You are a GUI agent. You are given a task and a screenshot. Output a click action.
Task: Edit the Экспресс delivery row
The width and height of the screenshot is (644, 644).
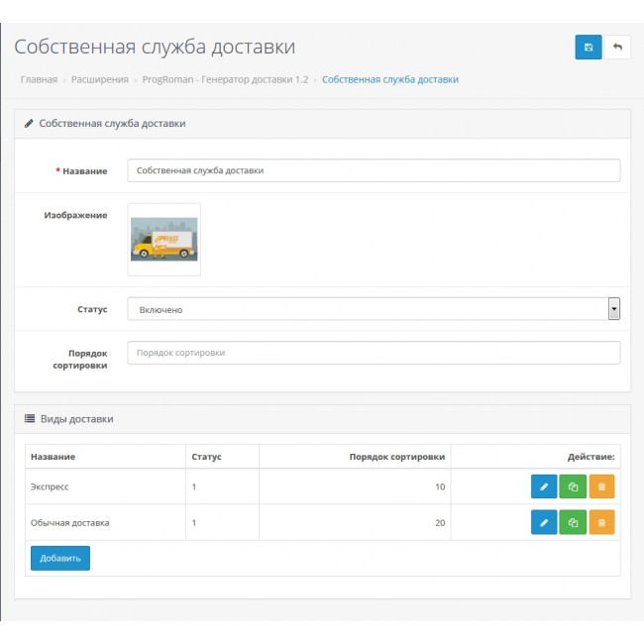pyautogui.click(x=544, y=487)
